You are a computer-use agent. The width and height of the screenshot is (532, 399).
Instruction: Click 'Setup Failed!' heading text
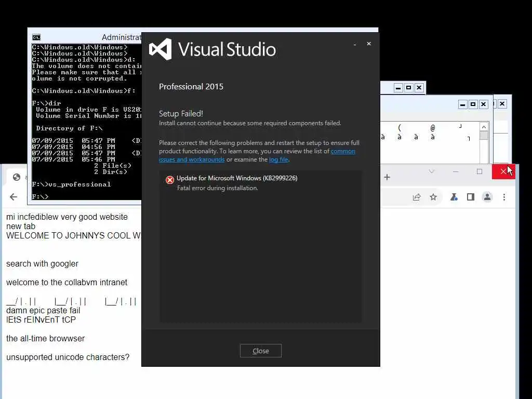[x=181, y=114]
